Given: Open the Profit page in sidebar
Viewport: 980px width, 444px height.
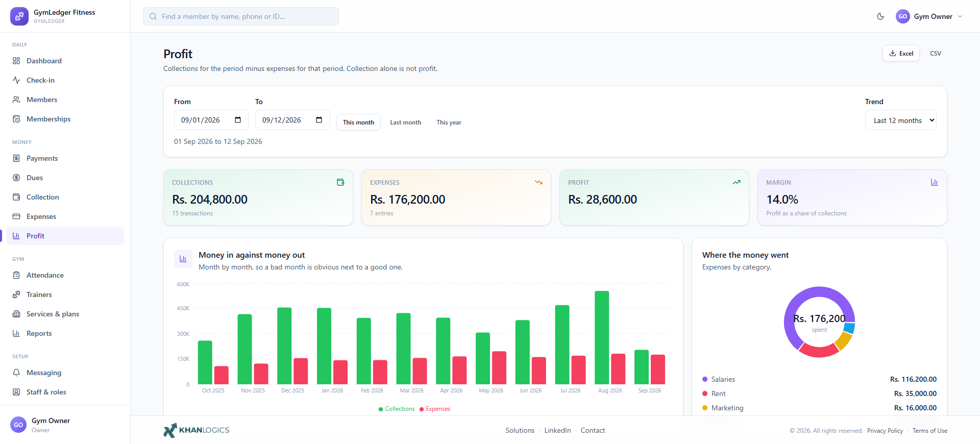Looking at the screenshot, I should click(x=65, y=236).
